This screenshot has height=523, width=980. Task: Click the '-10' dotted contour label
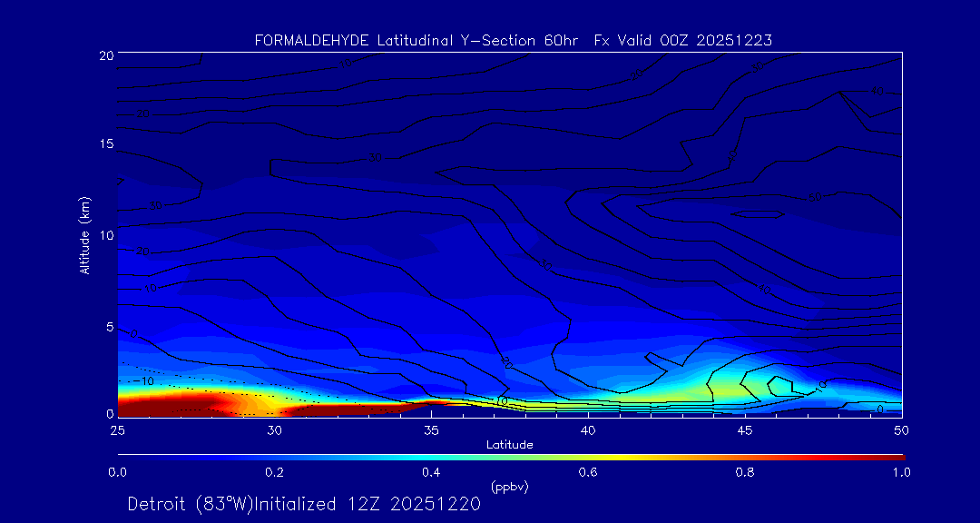tap(145, 381)
